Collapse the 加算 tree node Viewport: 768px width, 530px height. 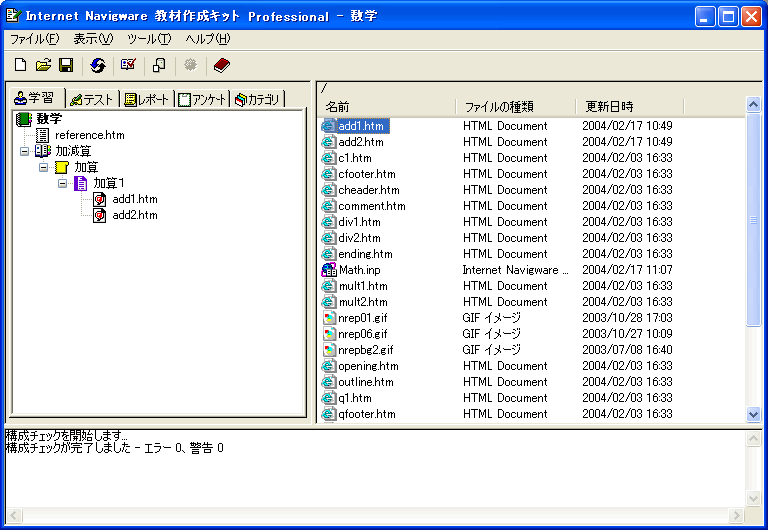43,168
